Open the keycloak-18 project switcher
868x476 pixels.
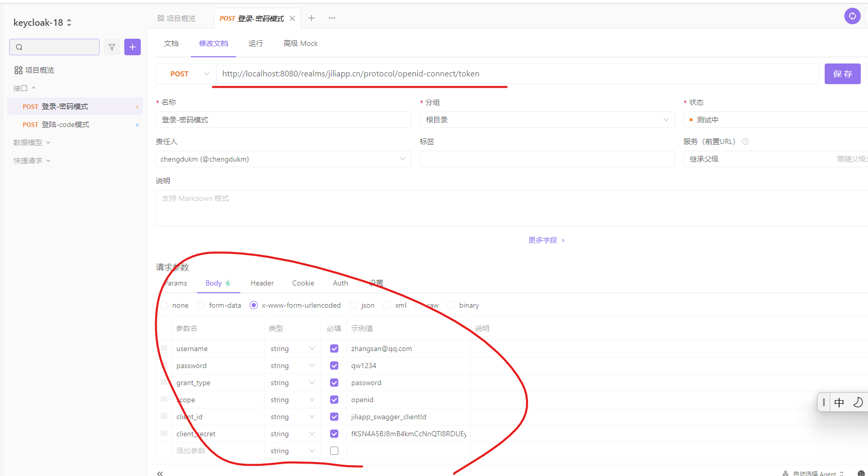point(42,23)
